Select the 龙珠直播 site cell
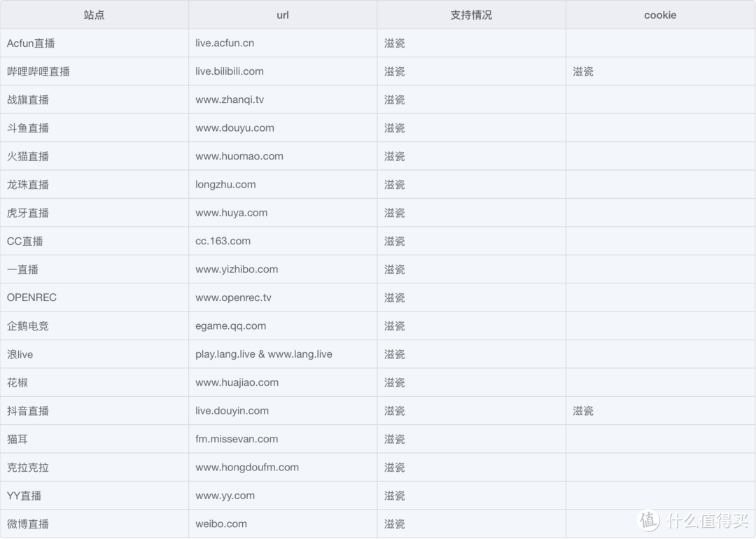The width and height of the screenshot is (756, 539). [x=94, y=185]
